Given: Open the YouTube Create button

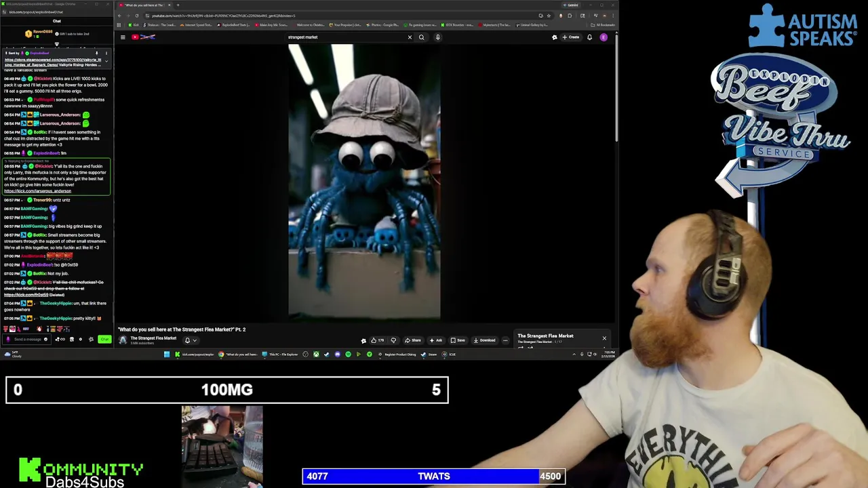Looking at the screenshot, I should tap(571, 37).
